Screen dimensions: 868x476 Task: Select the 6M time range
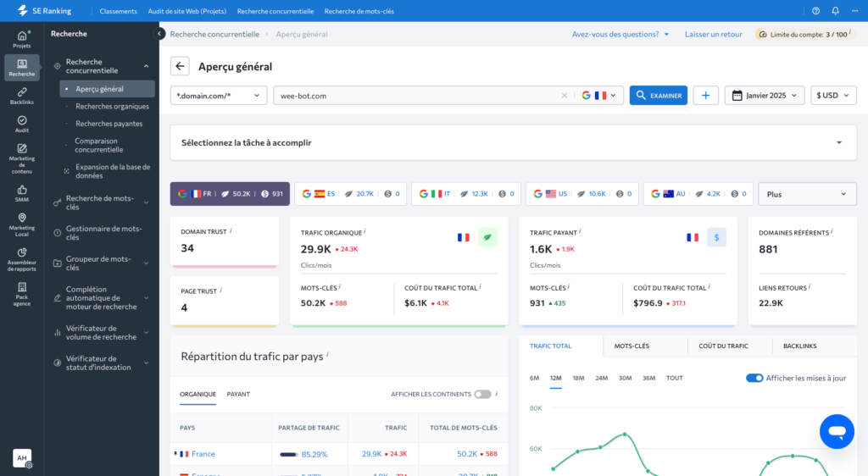pos(534,378)
